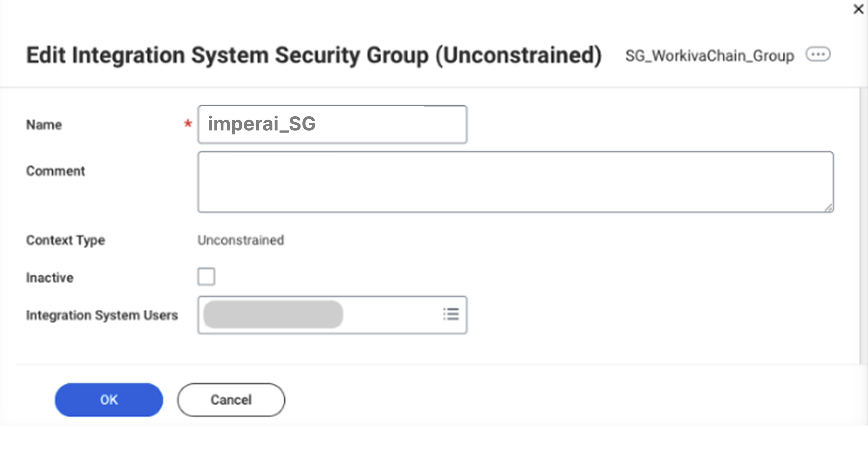Viewport: 868px width, 459px height.
Task: Click the Context Type label
Action: (x=66, y=240)
